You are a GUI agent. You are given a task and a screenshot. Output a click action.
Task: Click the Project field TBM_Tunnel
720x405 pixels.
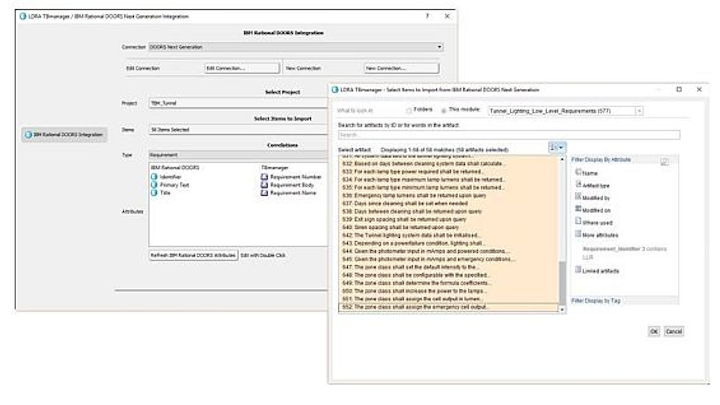tap(238, 103)
